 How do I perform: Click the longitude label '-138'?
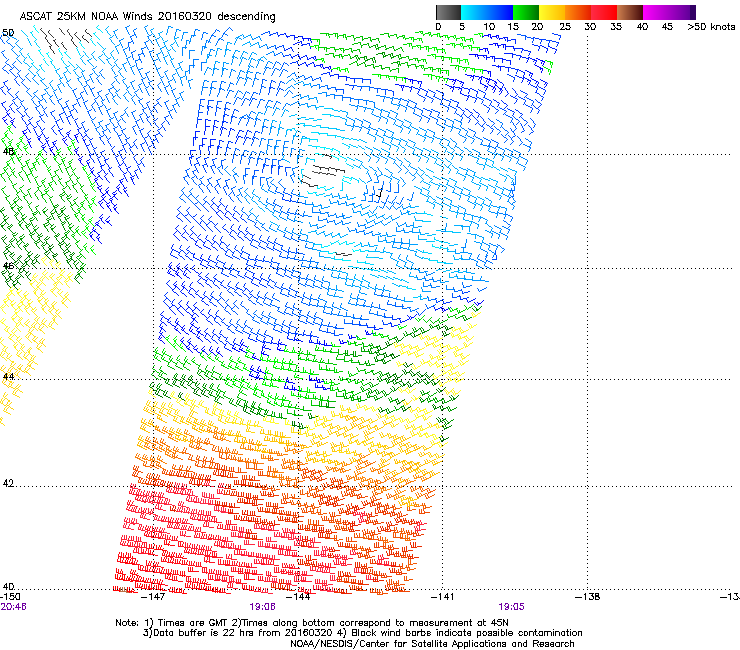click(x=588, y=597)
